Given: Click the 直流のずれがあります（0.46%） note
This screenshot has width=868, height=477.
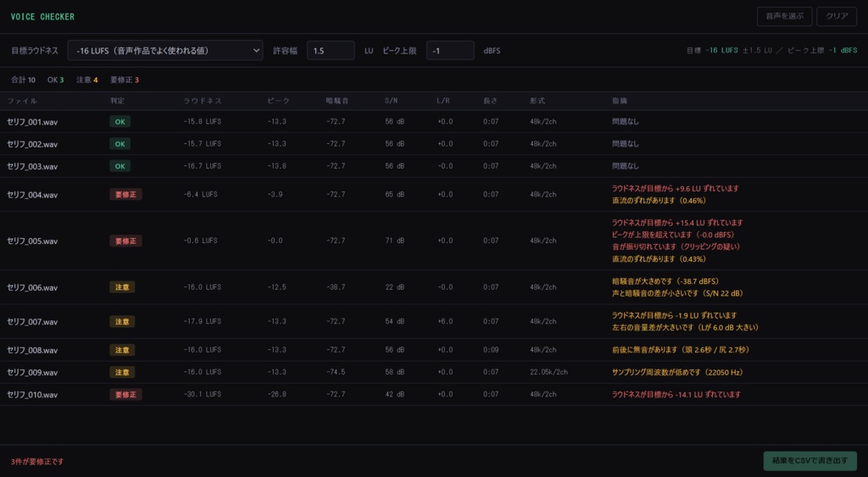Looking at the screenshot, I should coord(659,200).
